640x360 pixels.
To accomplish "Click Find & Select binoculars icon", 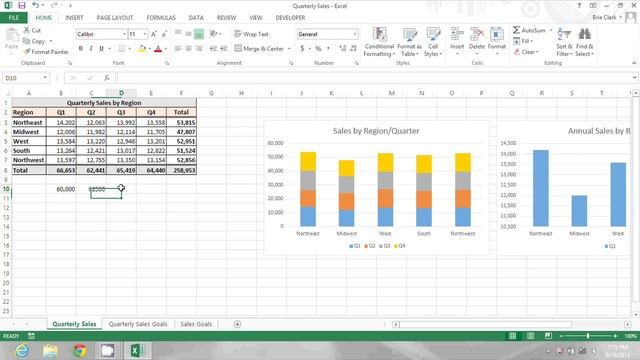I will point(584,34).
